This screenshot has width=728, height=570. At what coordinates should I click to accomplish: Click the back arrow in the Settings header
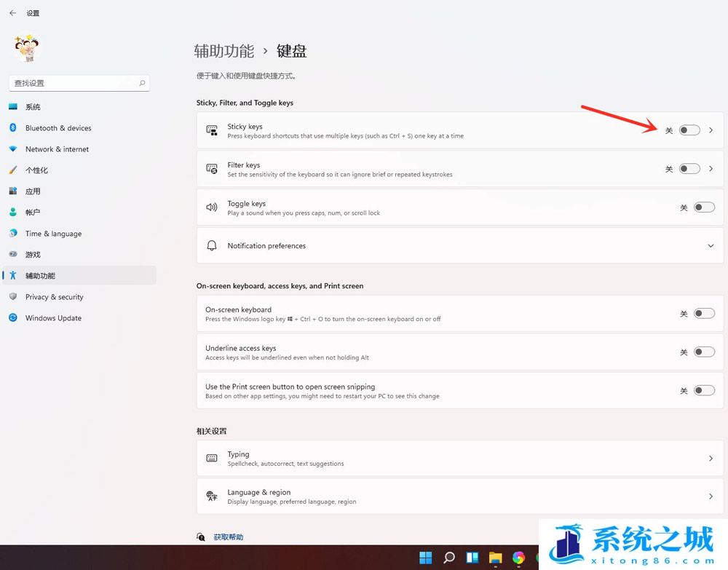(12, 13)
